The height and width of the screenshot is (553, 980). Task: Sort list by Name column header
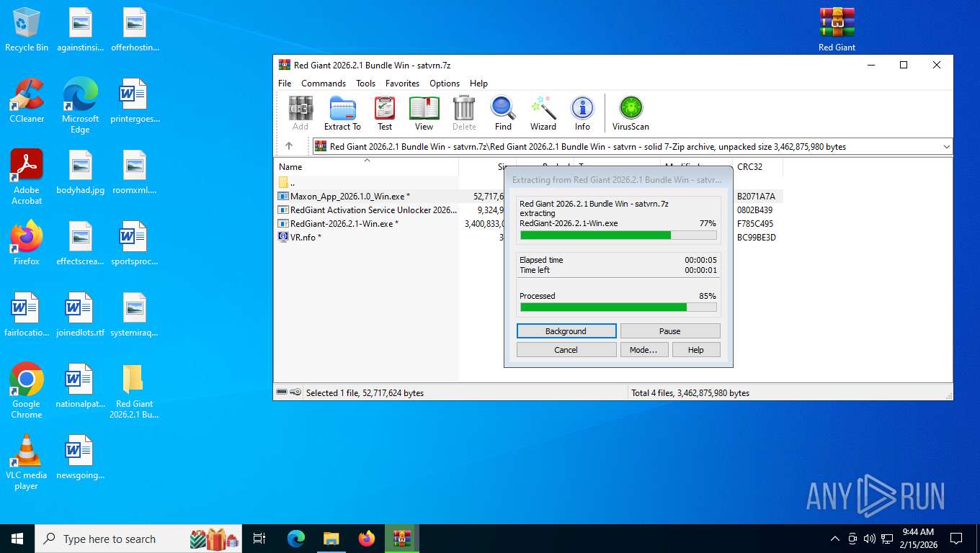tap(367, 166)
